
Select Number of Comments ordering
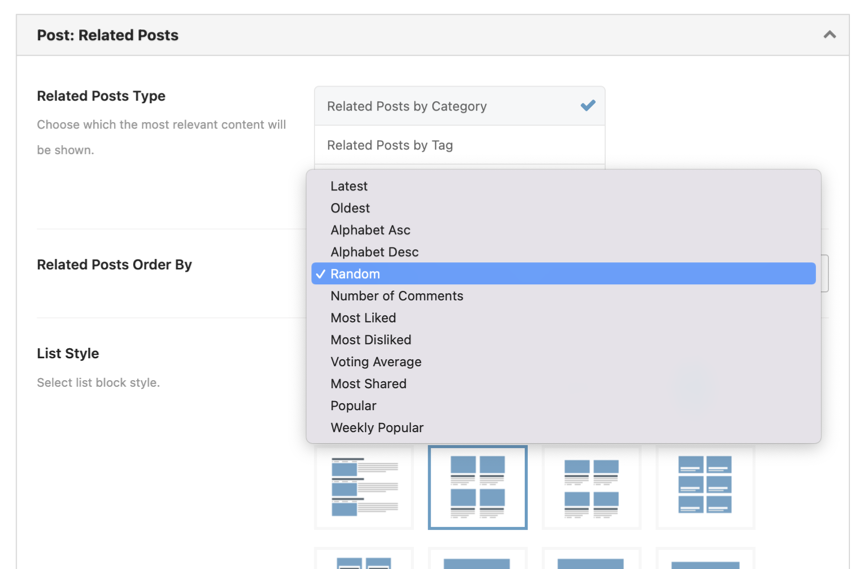pos(563,296)
